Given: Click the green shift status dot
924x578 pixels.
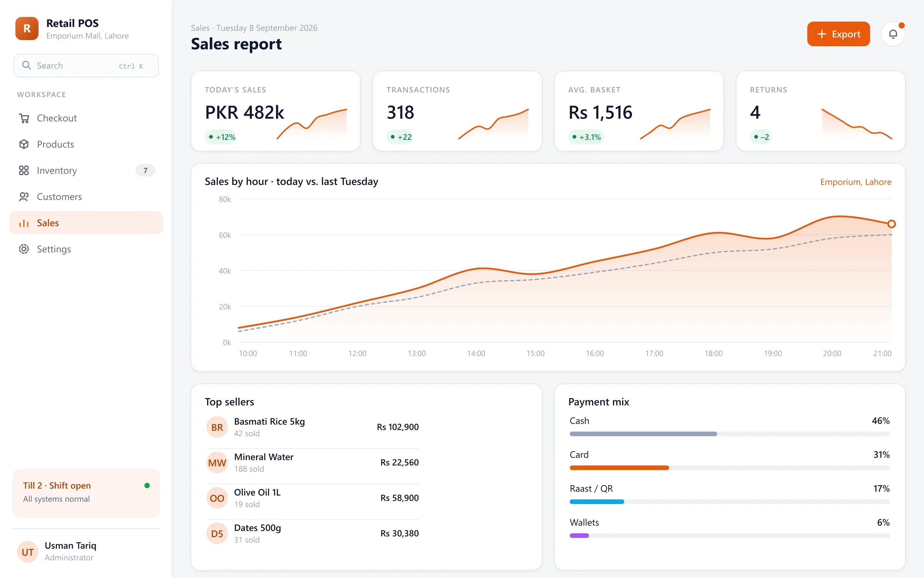Looking at the screenshot, I should click(147, 486).
